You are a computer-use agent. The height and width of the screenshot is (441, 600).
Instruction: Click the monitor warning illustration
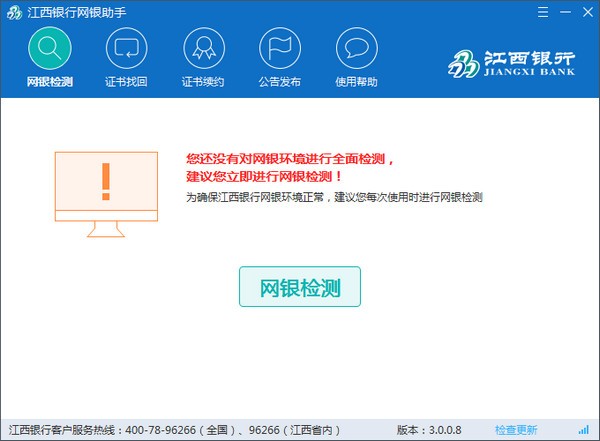coord(106,194)
